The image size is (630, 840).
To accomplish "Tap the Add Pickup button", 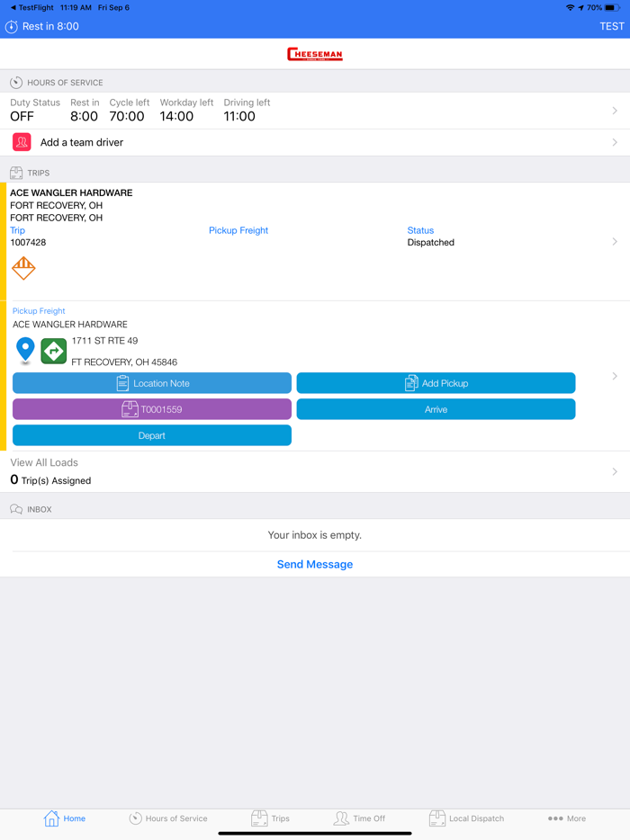I will point(436,383).
